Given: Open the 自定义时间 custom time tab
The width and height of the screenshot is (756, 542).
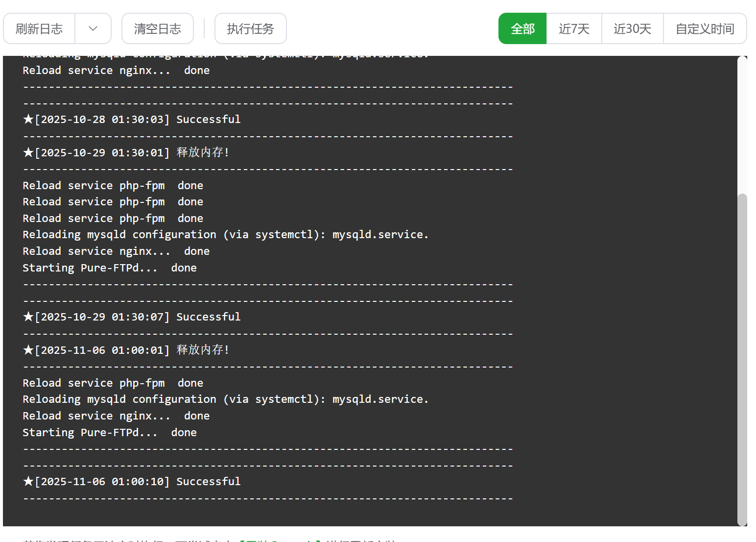Looking at the screenshot, I should point(705,28).
